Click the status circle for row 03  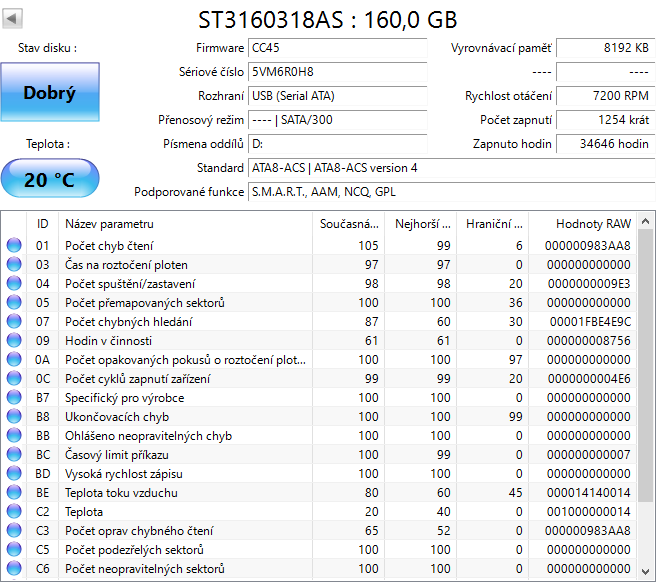[14, 264]
